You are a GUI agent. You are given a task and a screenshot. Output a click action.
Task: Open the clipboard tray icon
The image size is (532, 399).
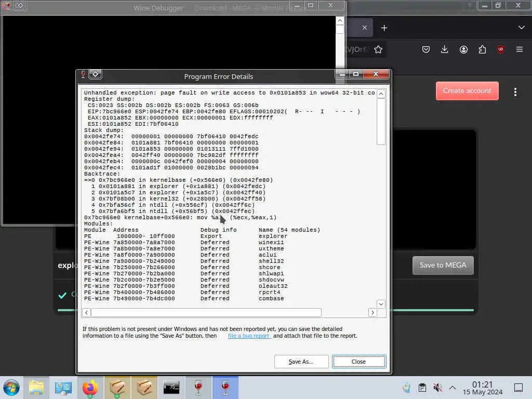coord(422,388)
